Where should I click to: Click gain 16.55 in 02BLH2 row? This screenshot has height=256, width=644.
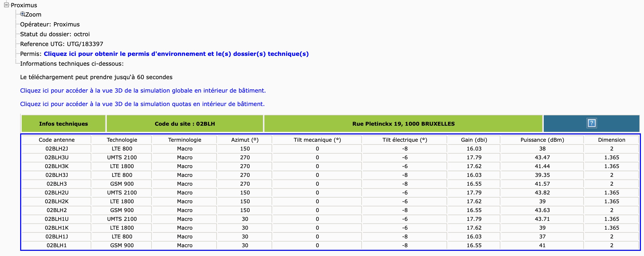click(474, 210)
